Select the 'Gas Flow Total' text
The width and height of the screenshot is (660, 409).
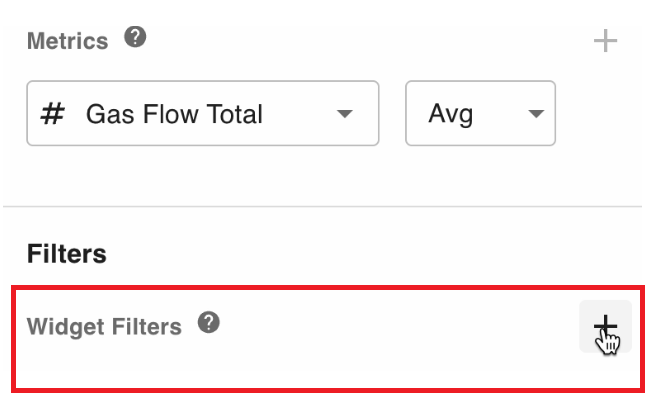tap(174, 114)
